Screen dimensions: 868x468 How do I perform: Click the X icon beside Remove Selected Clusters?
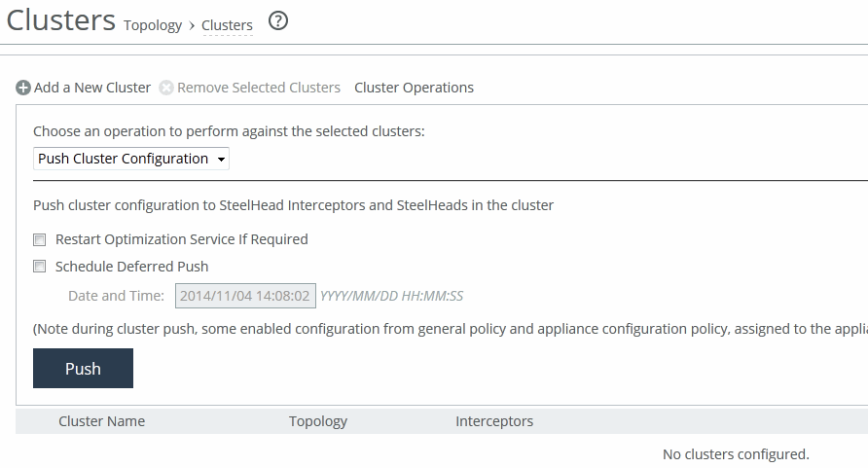click(x=166, y=88)
